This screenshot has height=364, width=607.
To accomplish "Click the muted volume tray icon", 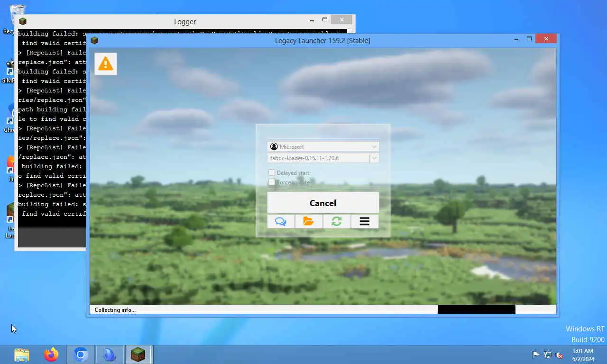I will point(560,355).
